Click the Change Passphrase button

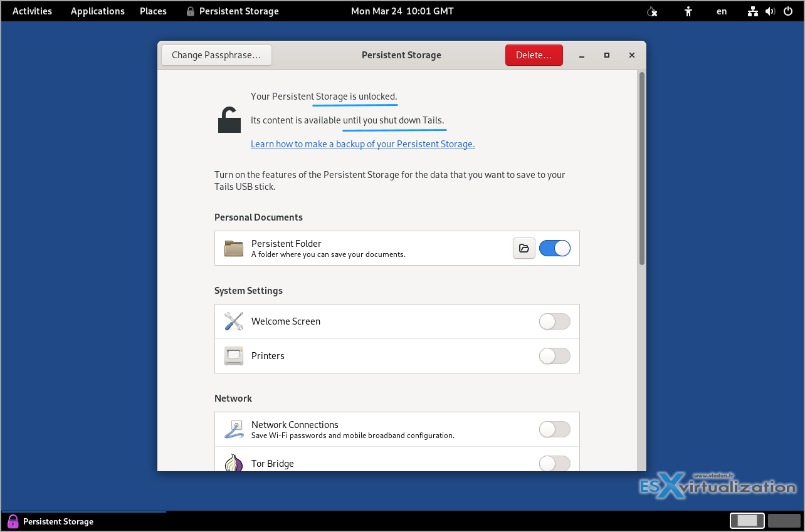pos(216,55)
